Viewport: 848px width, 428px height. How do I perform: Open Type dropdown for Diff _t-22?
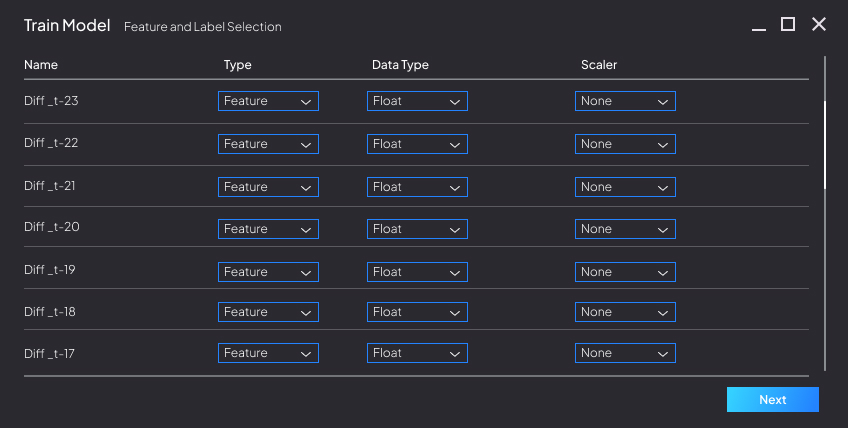pyautogui.click(x=268, y=144)
